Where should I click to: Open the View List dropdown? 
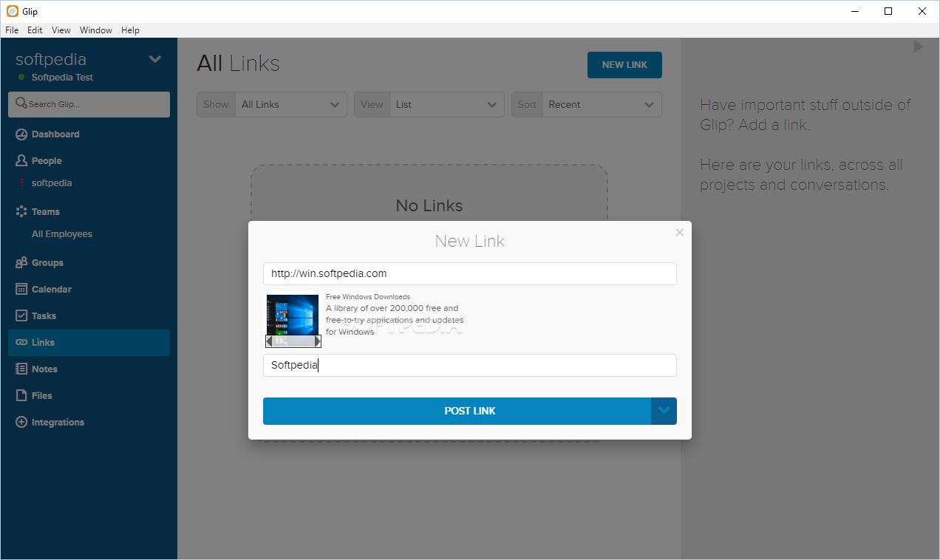click(429, 104)
